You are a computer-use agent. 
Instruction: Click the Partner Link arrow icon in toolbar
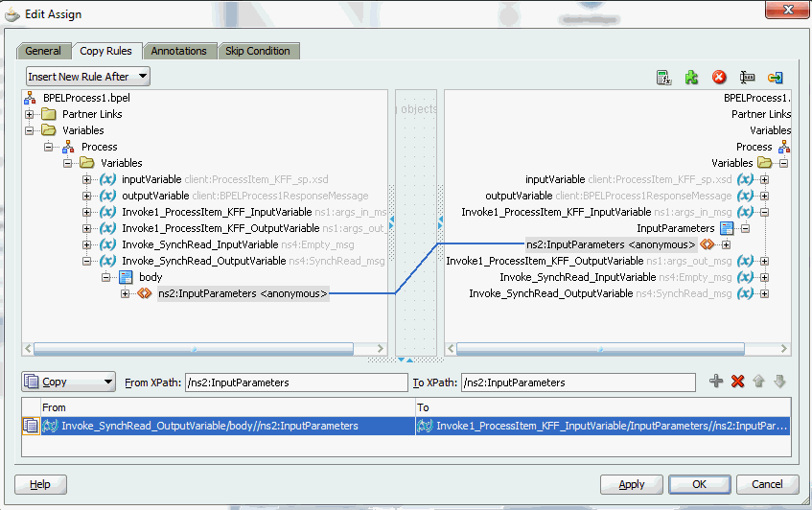point(776,78)
